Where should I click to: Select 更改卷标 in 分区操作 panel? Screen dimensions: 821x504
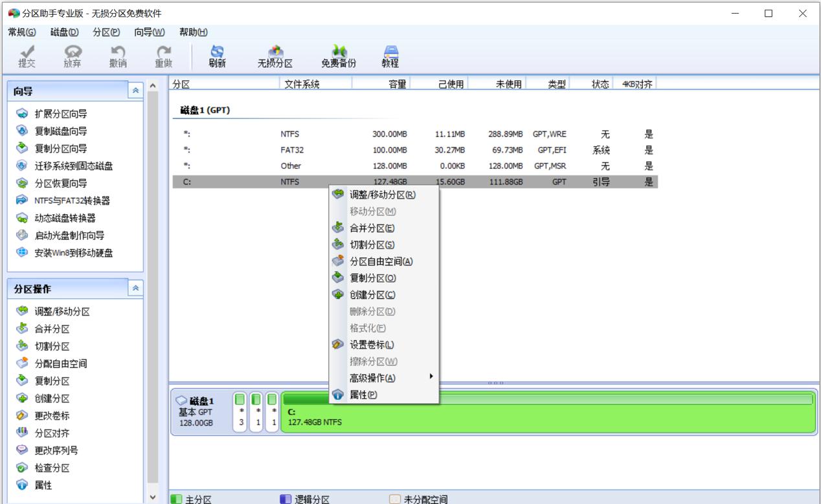43,416
